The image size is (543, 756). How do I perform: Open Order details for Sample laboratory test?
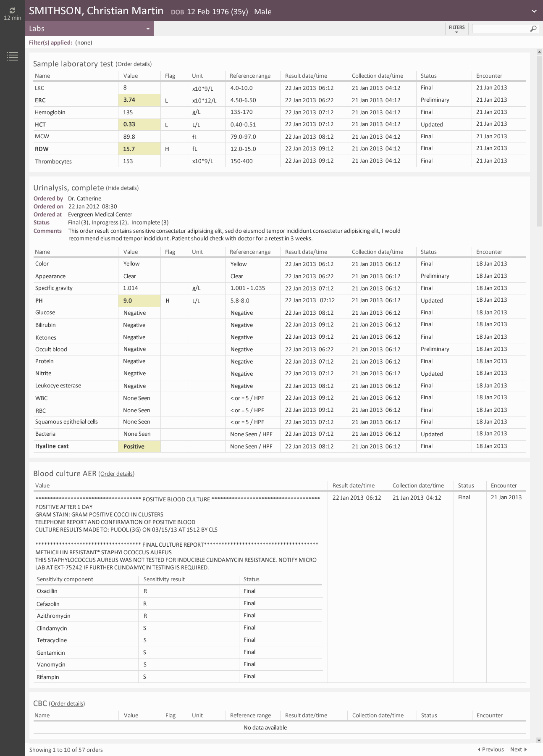coord(134,64)
